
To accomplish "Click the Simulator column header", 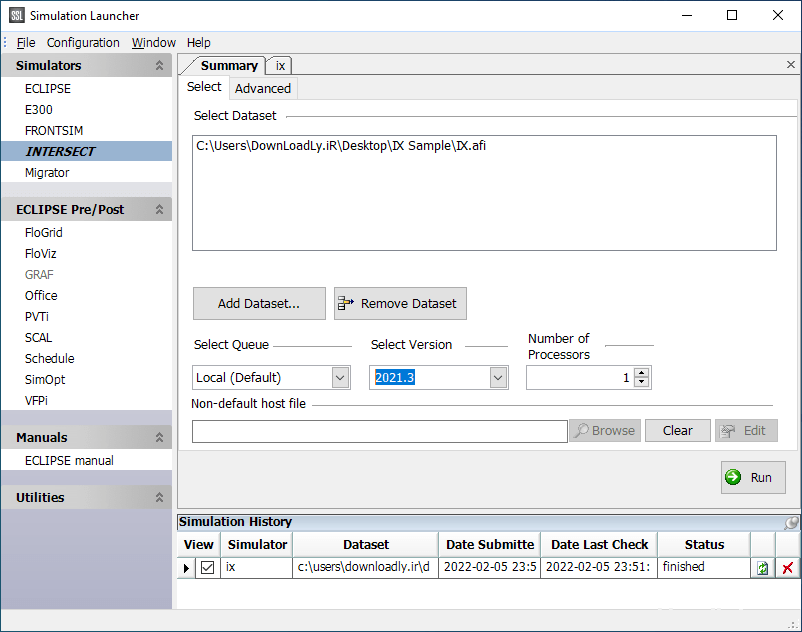I will (257, 545).
